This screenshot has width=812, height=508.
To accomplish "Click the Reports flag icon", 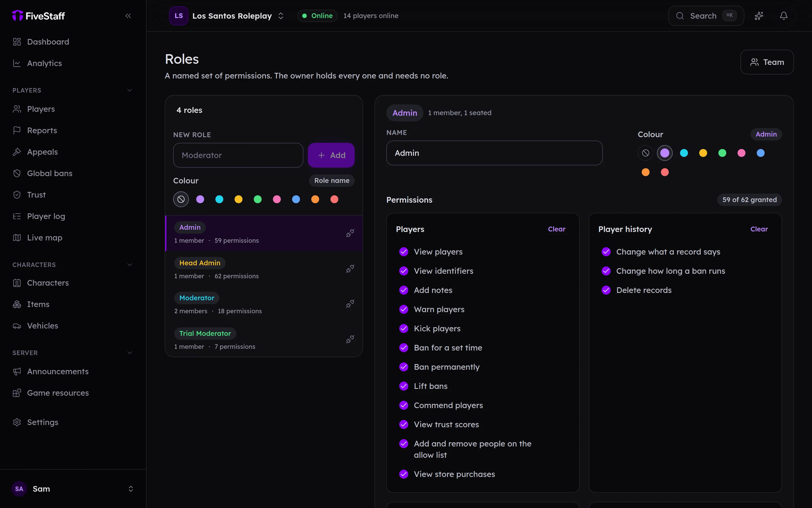I will [x=17, y=130].
